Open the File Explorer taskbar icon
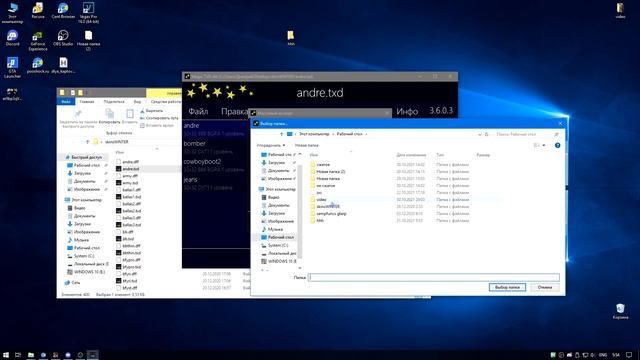 click(31, 355)
